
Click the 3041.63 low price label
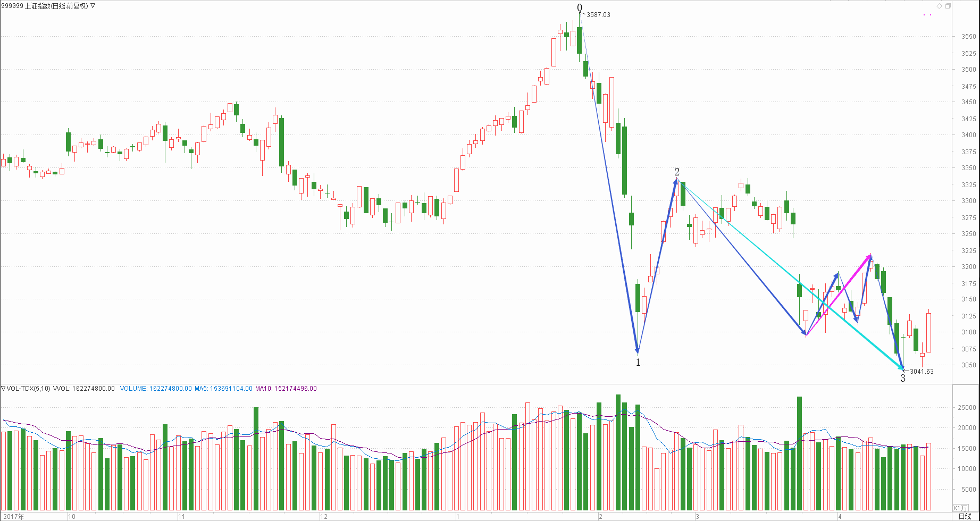922,372
